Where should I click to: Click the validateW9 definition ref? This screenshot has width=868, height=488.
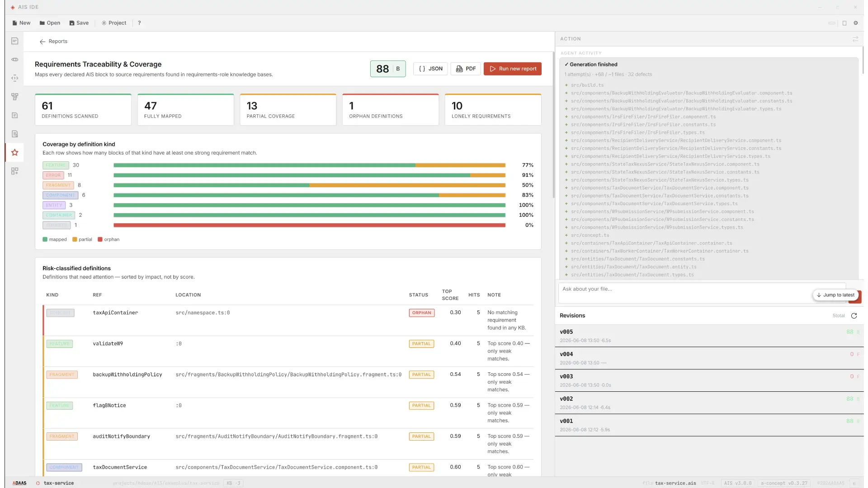tap(108, 344)
